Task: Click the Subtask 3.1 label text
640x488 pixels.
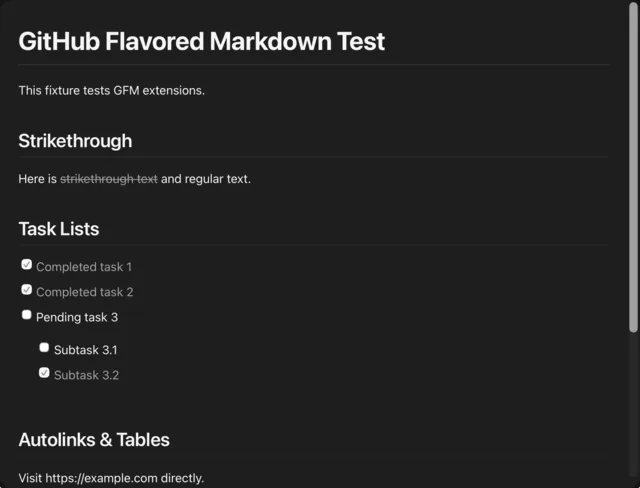Action: [x=86, y=350]
